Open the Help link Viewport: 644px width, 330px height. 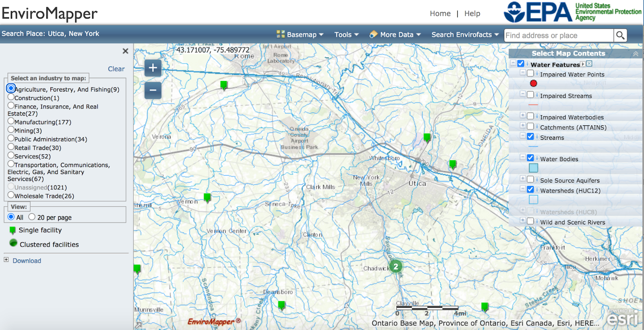coord(472,14)
